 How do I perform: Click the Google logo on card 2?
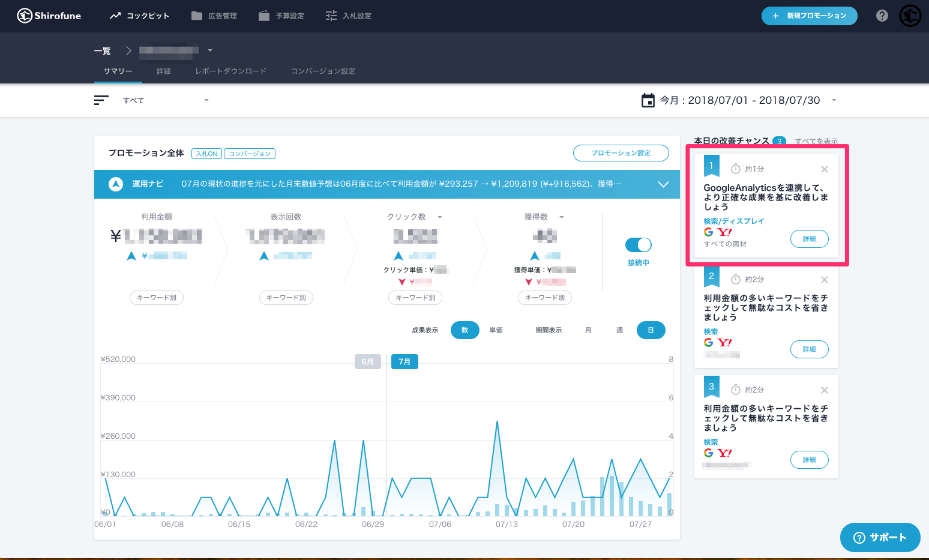[709, 343]
